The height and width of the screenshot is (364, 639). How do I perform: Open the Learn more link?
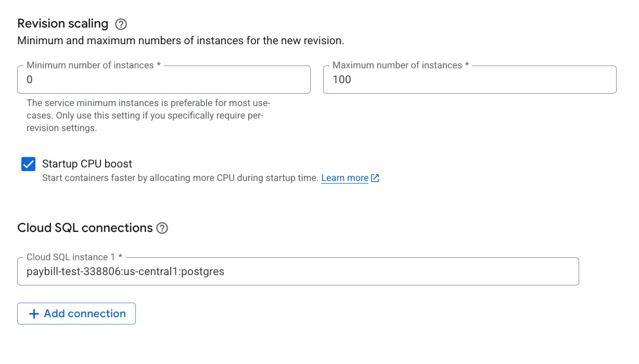[x=344, y=178]
